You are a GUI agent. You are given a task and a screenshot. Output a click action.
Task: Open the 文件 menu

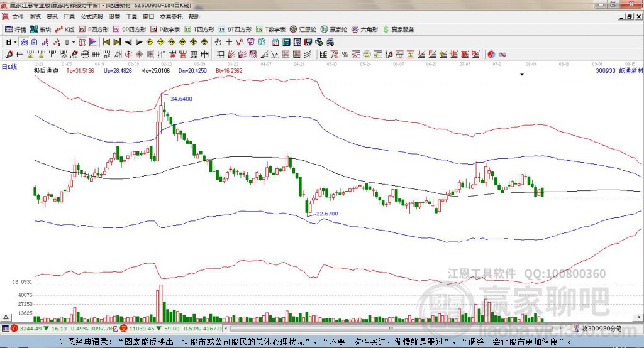[x=18, y=17]
